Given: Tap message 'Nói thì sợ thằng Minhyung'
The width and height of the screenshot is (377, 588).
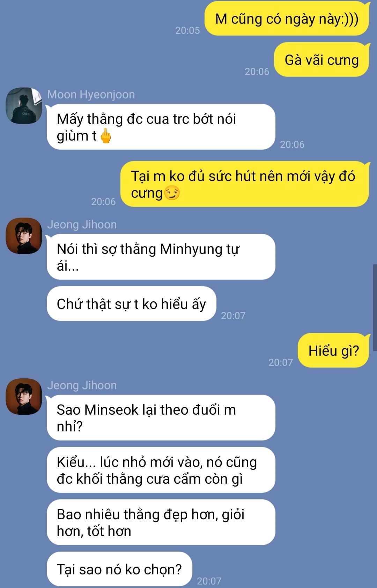Looking at the screenshot, I should point(161,257).
